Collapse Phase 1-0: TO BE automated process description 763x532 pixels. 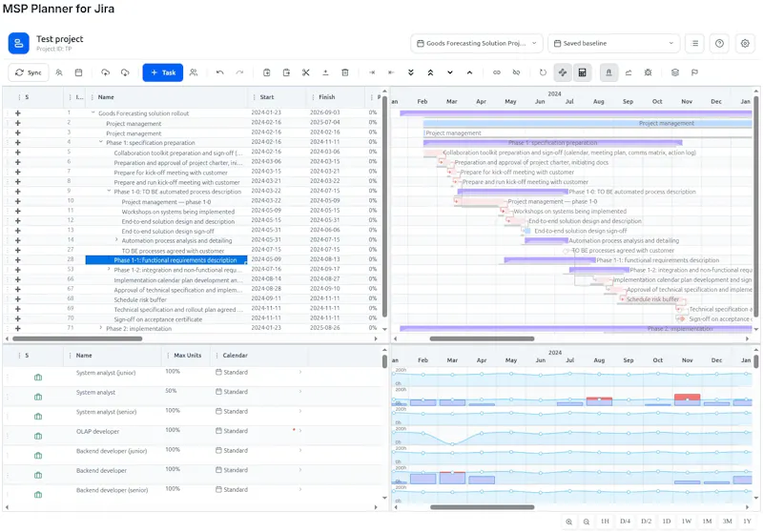point(109,191)
